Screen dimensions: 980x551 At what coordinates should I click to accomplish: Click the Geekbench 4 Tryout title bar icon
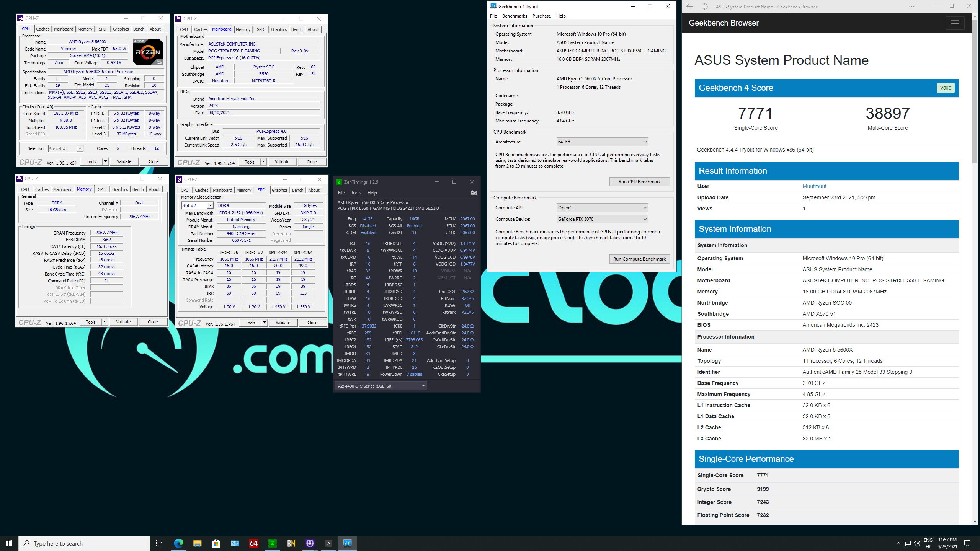(x=494, y=6)
